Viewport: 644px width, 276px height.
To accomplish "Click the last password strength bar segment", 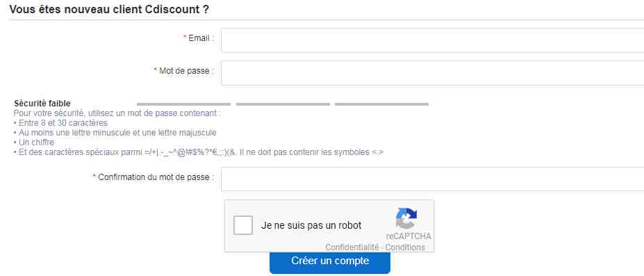I will [382, 104].
